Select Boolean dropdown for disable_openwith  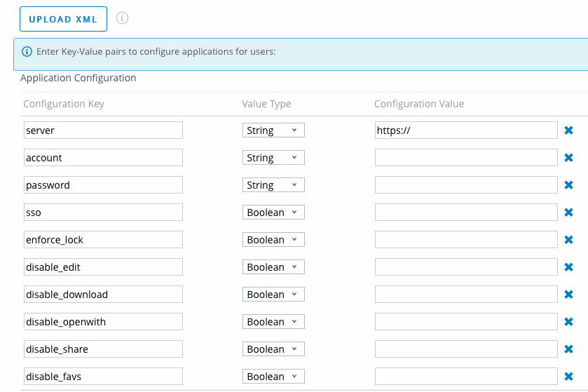point(273,322)
